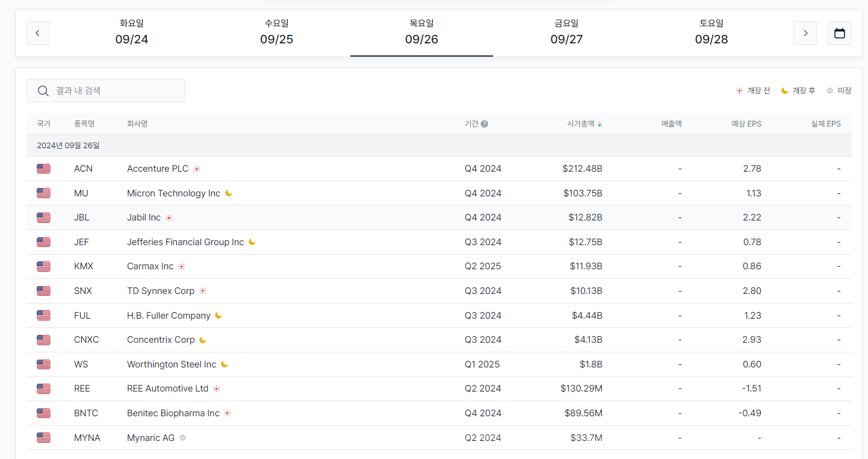Sort by the 회사명 column header

coord(137,124)
